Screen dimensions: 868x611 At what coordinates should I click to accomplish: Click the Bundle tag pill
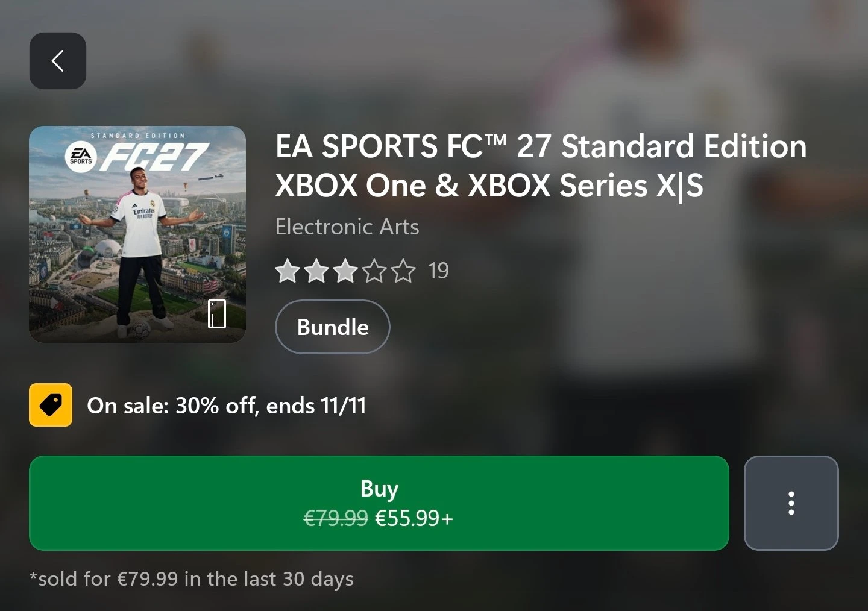click(x=333, y=327)
